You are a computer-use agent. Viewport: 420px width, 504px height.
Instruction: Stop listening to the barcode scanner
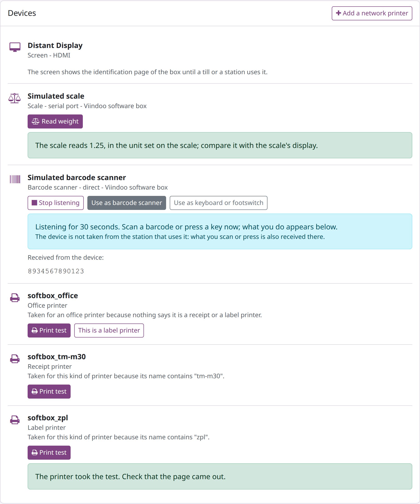pyautogui.click(x=56, y=203)
